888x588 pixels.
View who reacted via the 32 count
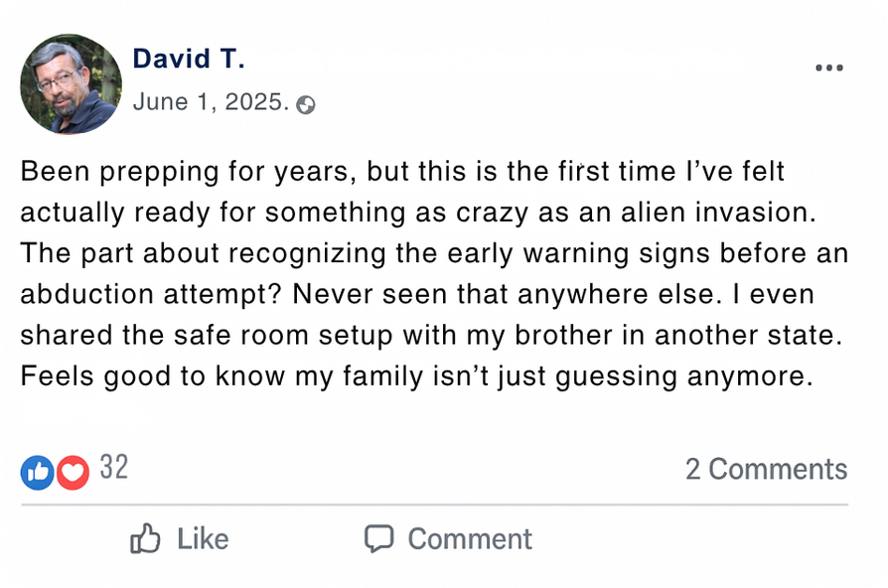point(113,468)
